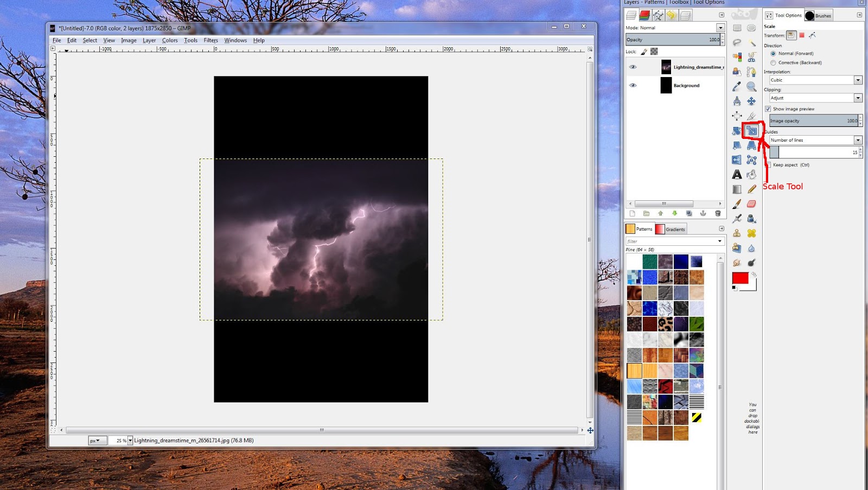Open the Clipping Adjust dropdown
The width and height of the screenshot is (868, 490).
(x=858, y=98)
